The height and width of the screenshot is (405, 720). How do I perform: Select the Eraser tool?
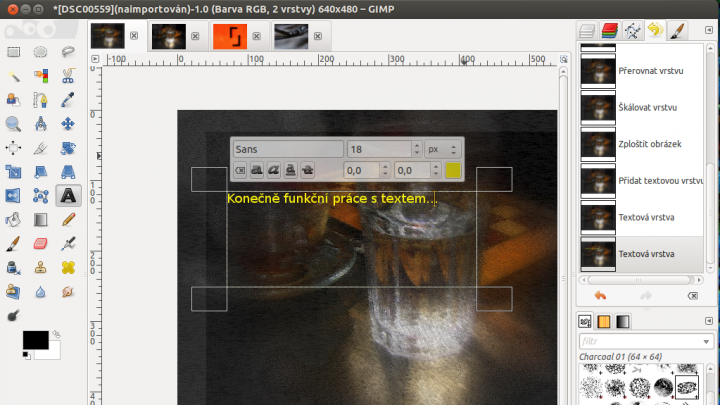point(40,243)
